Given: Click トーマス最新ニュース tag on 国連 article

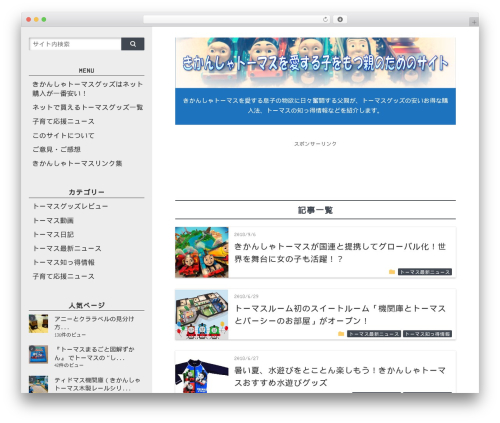Looking at the screenshot, I should click(x=425, y=272).
